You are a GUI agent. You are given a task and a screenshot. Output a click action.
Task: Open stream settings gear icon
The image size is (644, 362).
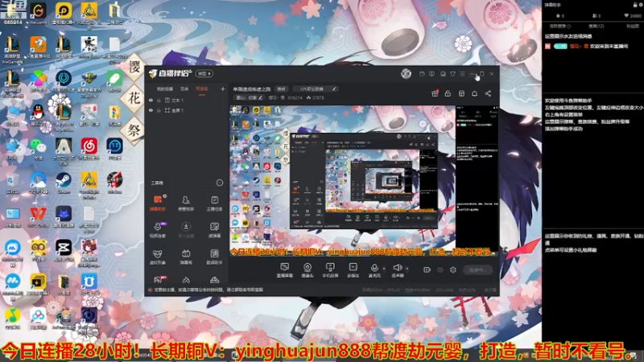(x=453, y=269)
